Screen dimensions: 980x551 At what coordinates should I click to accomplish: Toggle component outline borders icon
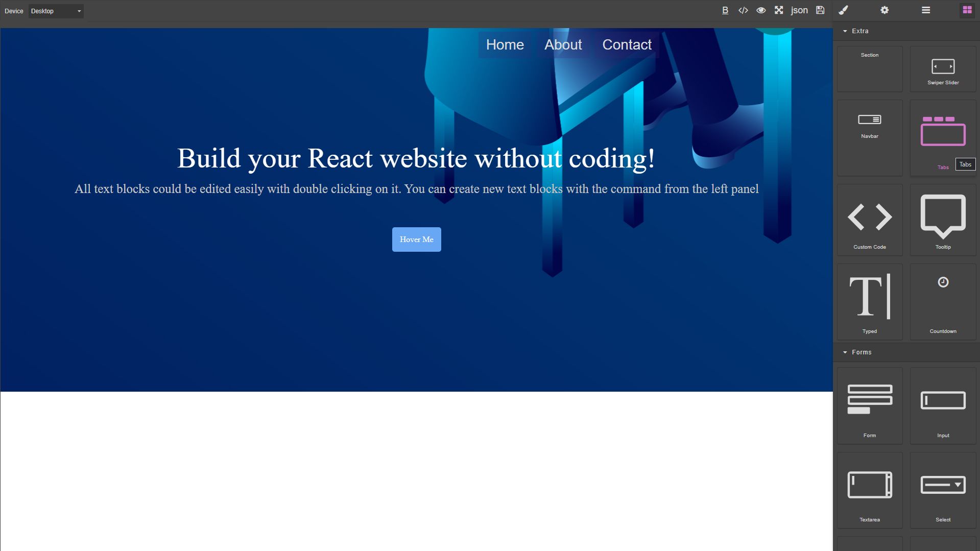coord(725,10)
